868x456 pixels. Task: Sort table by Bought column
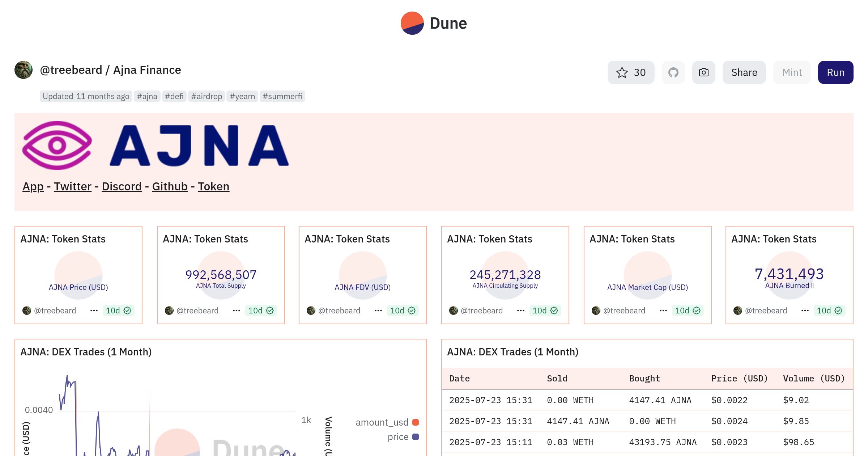tap(644, 379)
